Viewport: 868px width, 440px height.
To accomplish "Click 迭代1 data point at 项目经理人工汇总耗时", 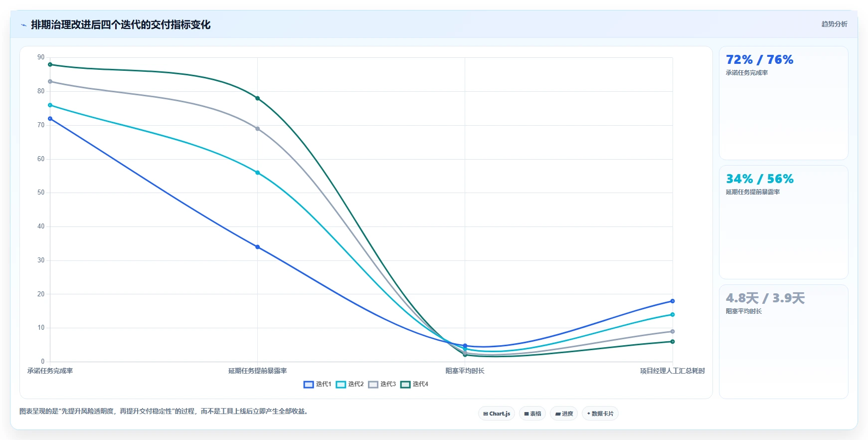I will click(673, 301).
